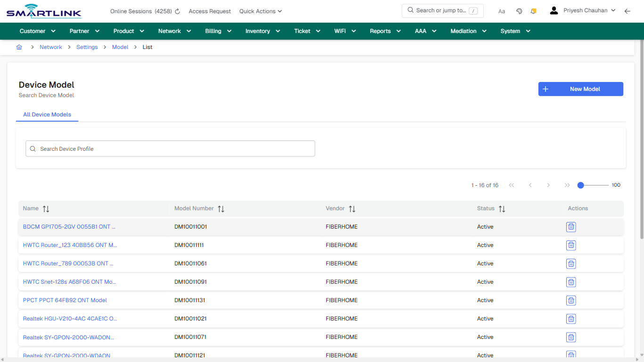644x362 pixels.
Task: Sort the table by Model Number
Action: pyautogui.click(x=221, y=208)
